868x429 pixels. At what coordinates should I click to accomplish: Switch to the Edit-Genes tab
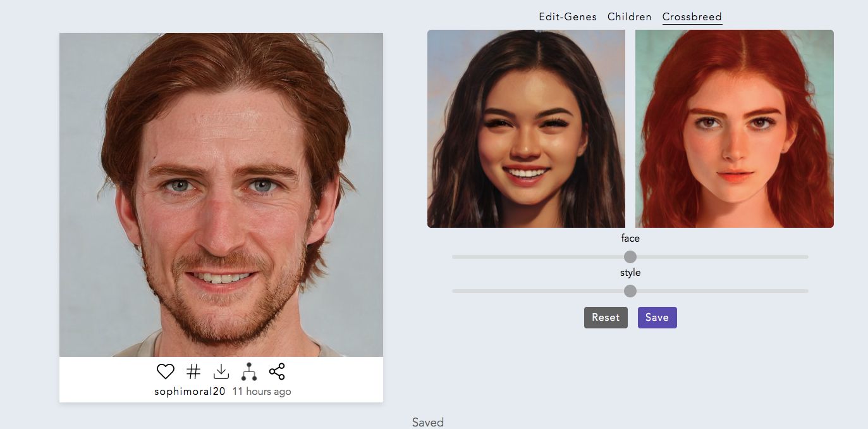[x=567, y=17]
